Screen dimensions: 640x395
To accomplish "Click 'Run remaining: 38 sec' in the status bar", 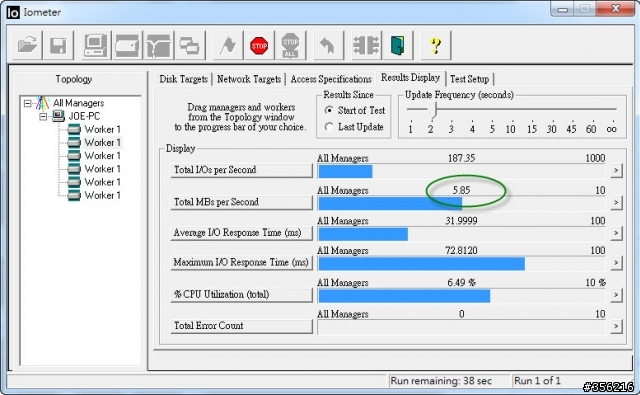I will 441,381.
